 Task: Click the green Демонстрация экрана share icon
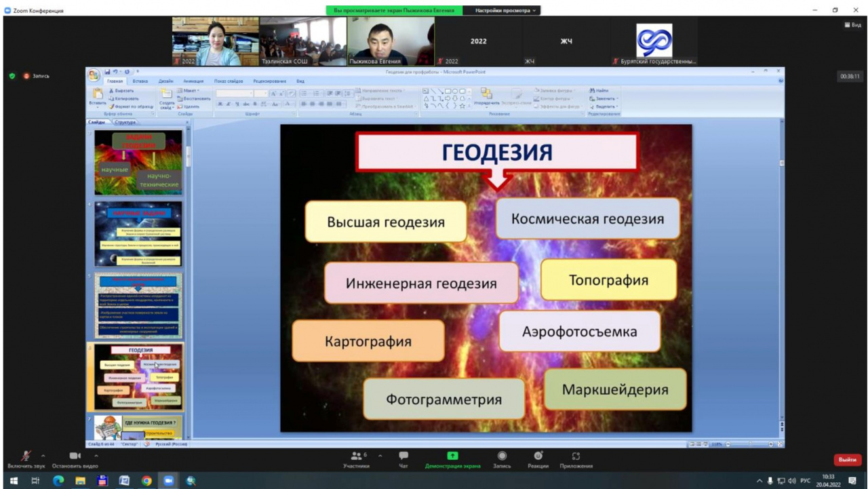(452, 456)
